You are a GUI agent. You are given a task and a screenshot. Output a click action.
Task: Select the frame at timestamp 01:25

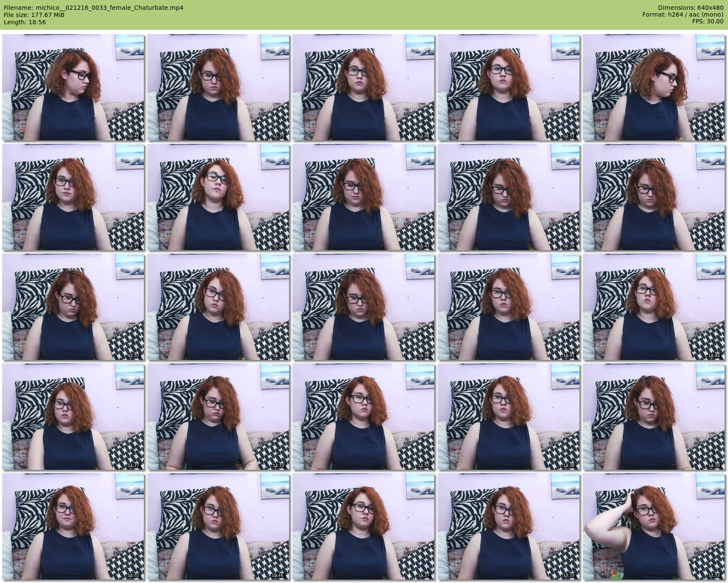[x=218, y=87]
